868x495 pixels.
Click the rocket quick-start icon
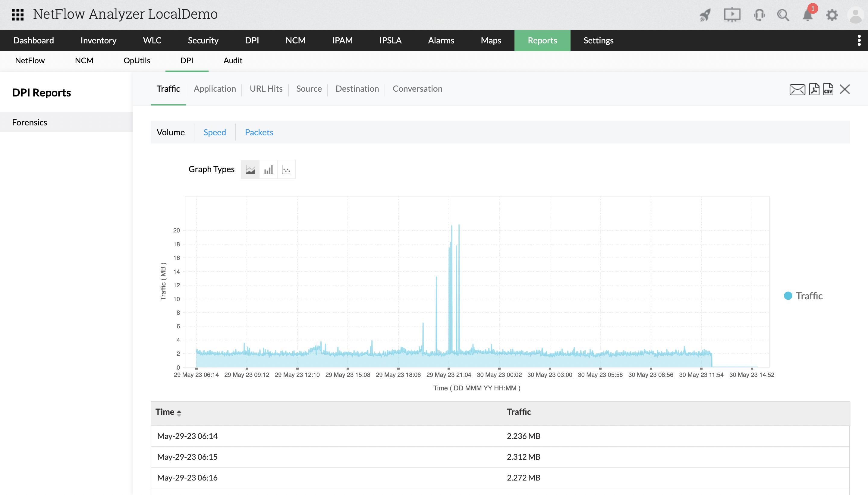click(705, 15)
